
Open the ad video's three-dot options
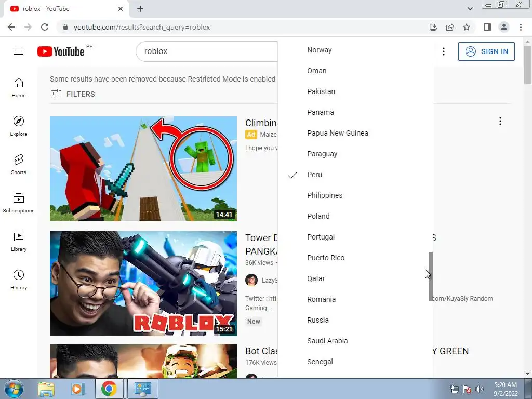(x=500, y=121)
